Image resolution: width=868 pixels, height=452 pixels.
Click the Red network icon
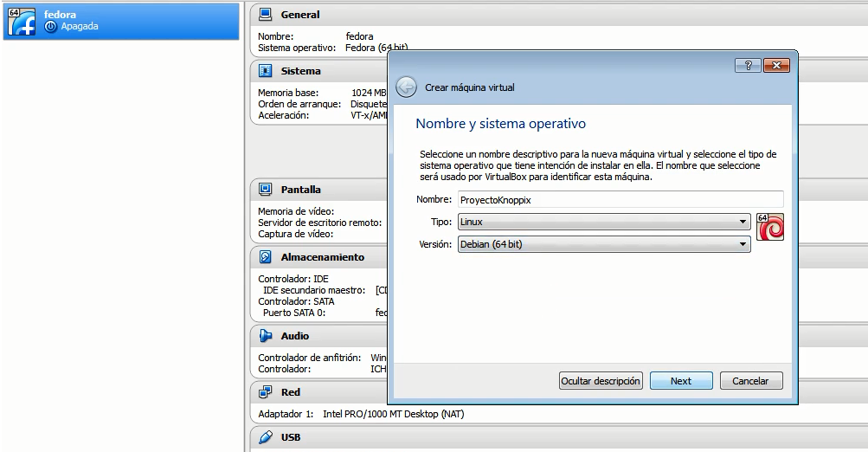266,392
